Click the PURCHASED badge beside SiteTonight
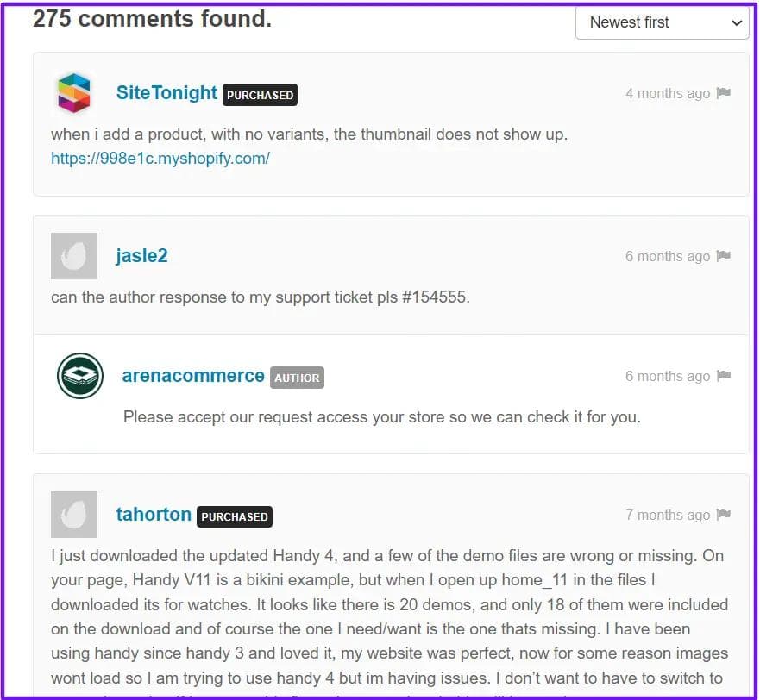The image size is (760, 700). coord(261,95)
